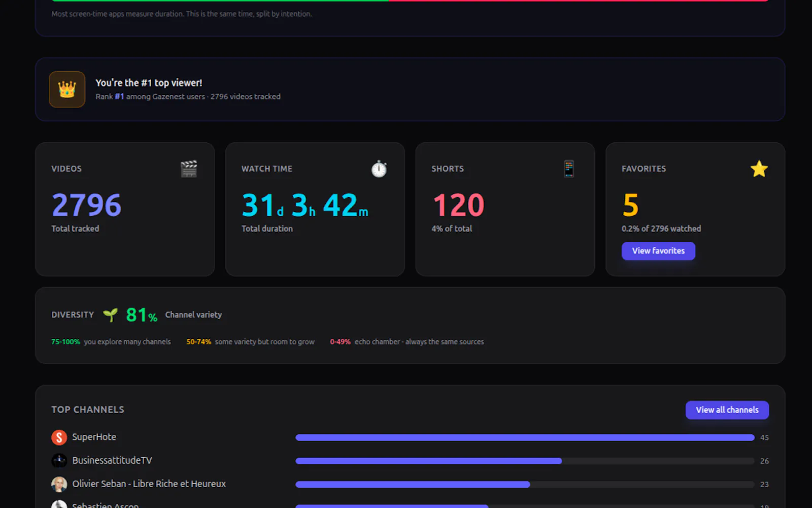
Task: Click the 120 shorts count
Action: (x=458, y=205)
